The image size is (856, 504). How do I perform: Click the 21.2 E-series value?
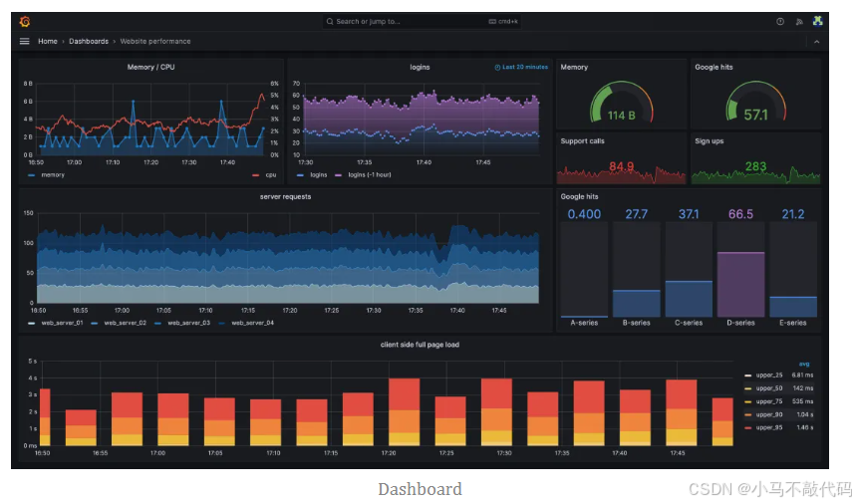[793, 214]
